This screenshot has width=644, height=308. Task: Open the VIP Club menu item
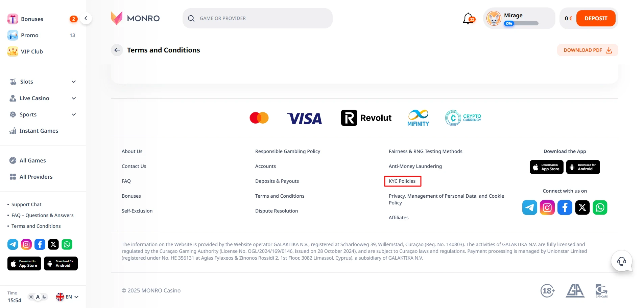coord(31,51)
